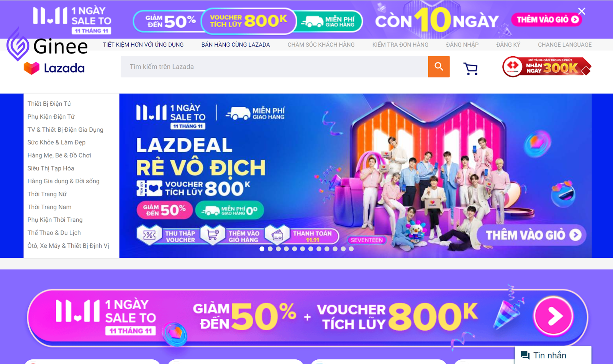Viewport: 613px width, 364px height.
Task: Click the Thanh Toán 11.11 wallet icon
Action: pyautogui.click(x=277, y=235)
